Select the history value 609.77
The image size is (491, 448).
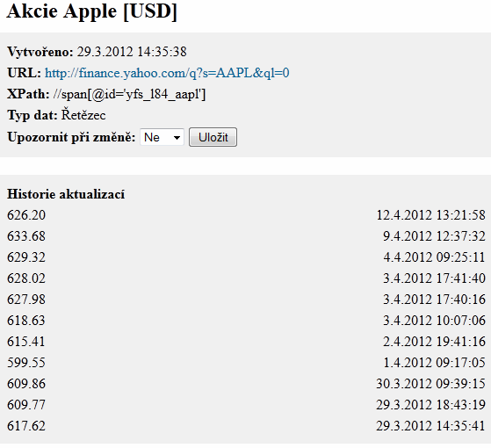(26, 404)
